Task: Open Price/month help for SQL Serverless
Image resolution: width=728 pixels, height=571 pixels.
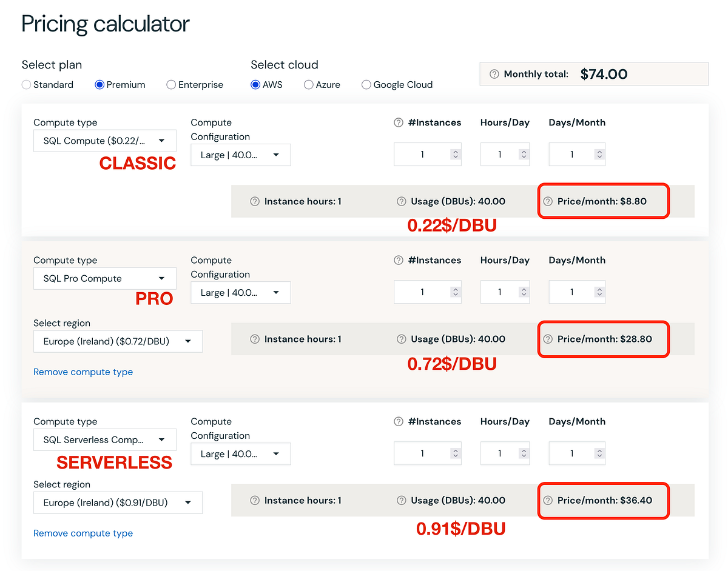Action: 549,500
